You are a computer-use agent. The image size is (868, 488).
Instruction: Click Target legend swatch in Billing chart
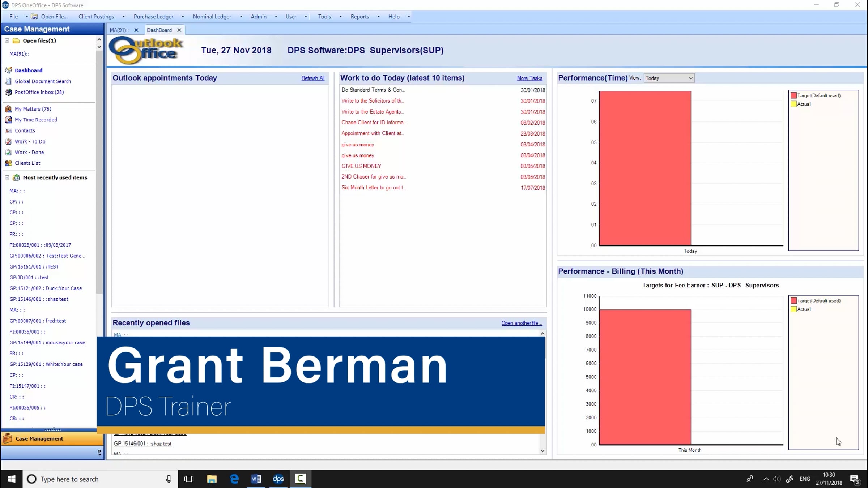click(794, 301)
